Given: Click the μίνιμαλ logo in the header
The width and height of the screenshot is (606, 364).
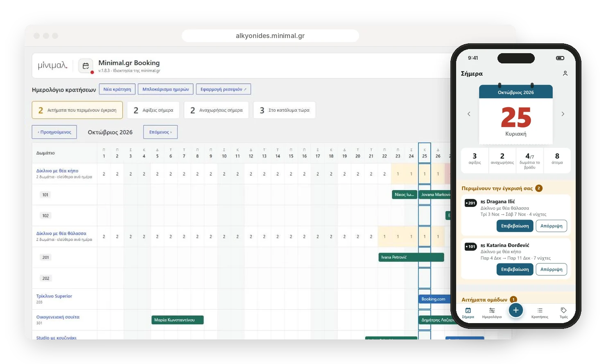Looking at the screenshot, I should click(52, 65).
